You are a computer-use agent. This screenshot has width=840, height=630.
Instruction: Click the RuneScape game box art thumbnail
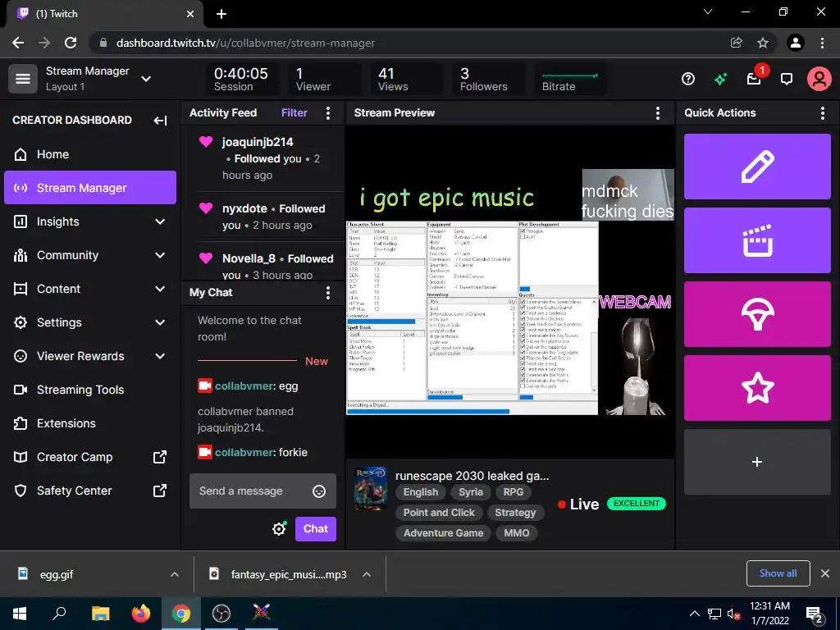point(370,488)
